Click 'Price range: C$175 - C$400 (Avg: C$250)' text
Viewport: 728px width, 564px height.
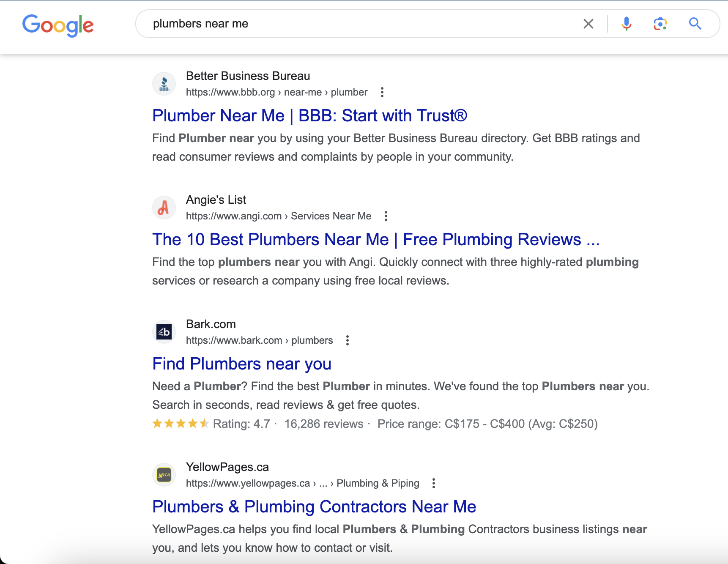pos(487,424)
